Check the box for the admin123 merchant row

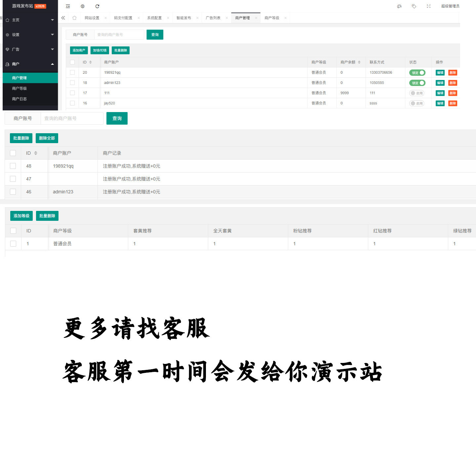coord(72,83)
